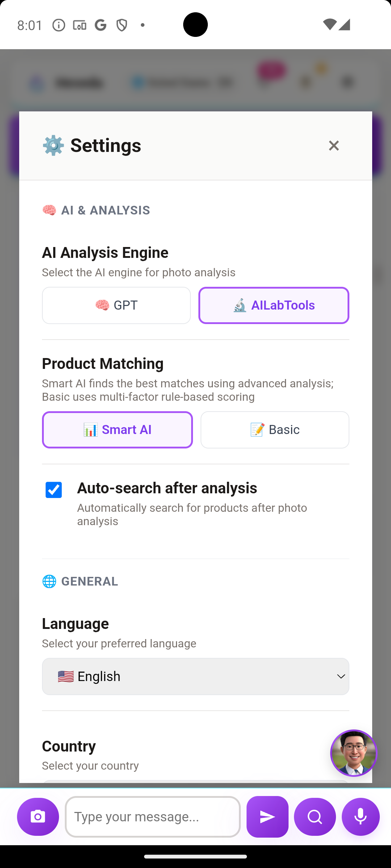391x868 pixels.
Task: Open the assistant avatar bubble
Action: pyautogui.click(x=353, y=753)
